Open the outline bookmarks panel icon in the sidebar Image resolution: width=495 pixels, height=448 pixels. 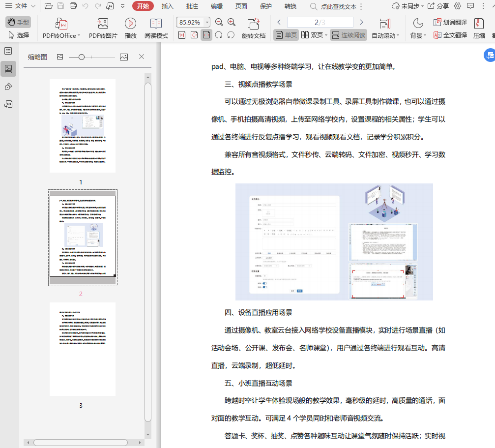[8, 51]
